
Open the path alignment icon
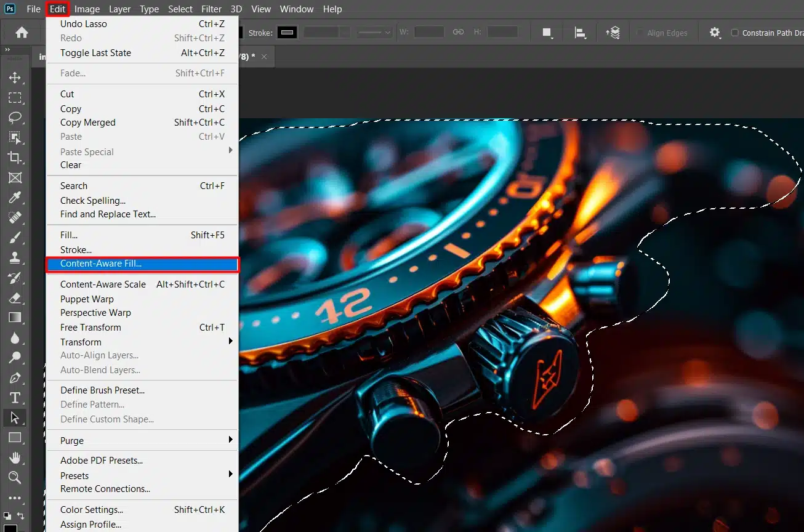tap(580, 33)
